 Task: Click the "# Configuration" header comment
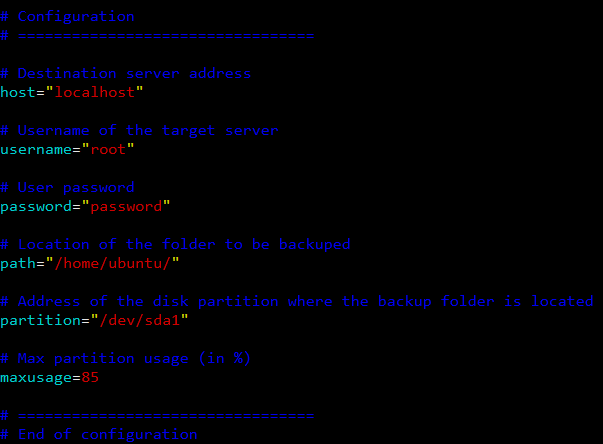pos(67,16)
